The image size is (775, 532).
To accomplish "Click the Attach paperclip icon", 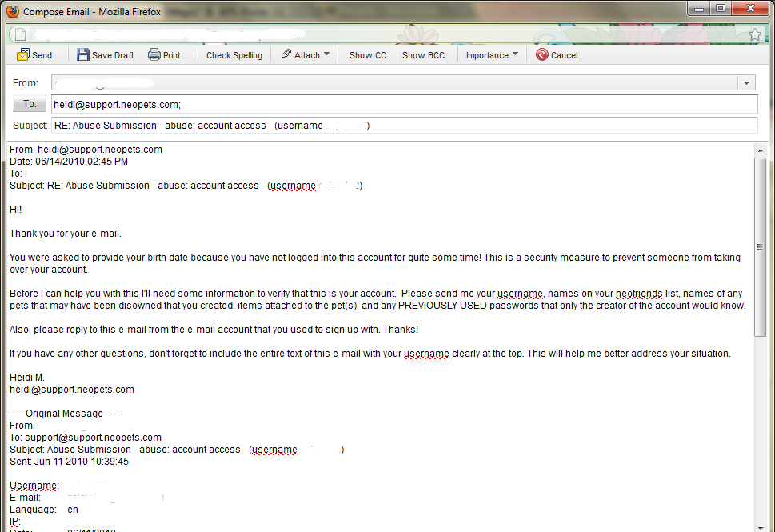I will tap(286, 54).
